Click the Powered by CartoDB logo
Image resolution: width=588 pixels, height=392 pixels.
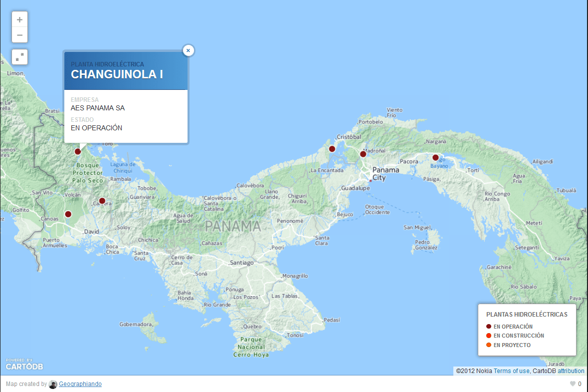coord(24,365)
